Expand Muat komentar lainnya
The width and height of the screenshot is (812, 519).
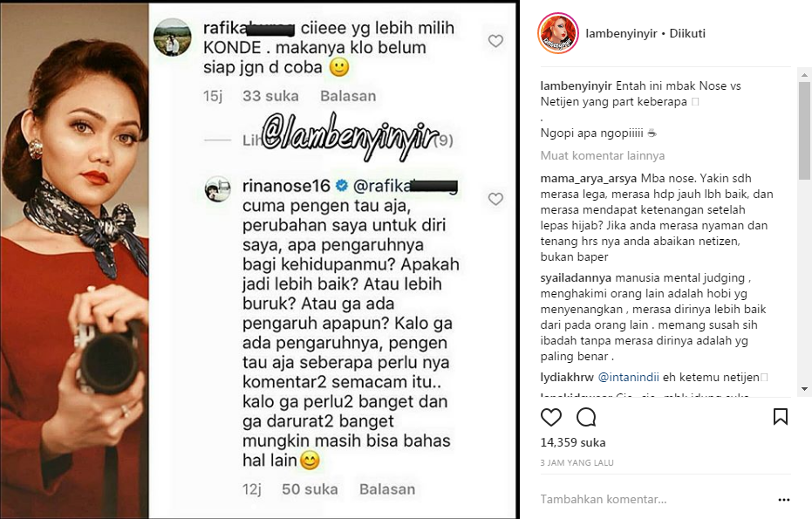point(603,156)
